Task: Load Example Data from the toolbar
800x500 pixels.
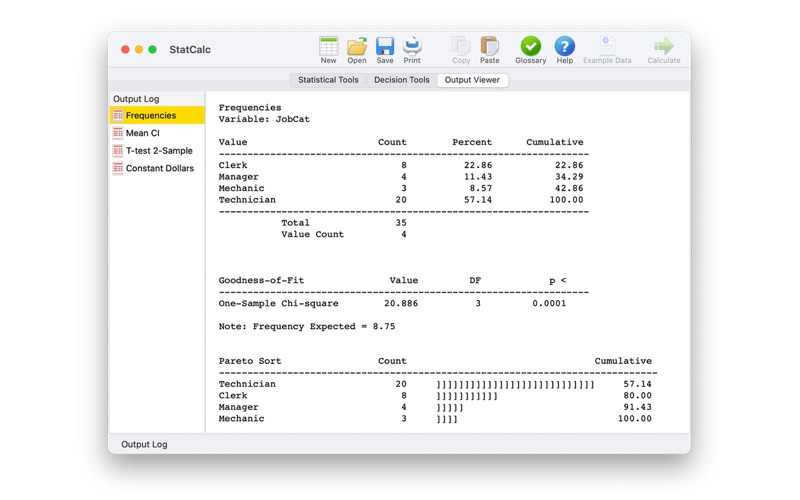Action: coord(607,46)
